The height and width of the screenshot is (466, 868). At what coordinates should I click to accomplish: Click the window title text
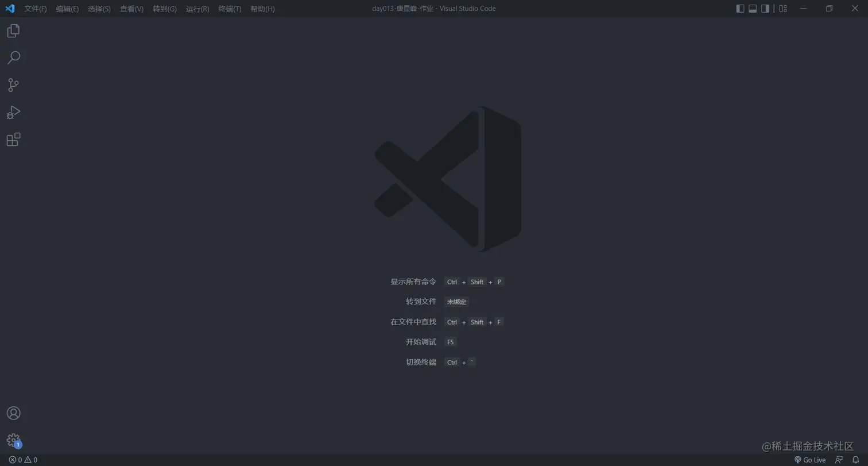point(433,9)
